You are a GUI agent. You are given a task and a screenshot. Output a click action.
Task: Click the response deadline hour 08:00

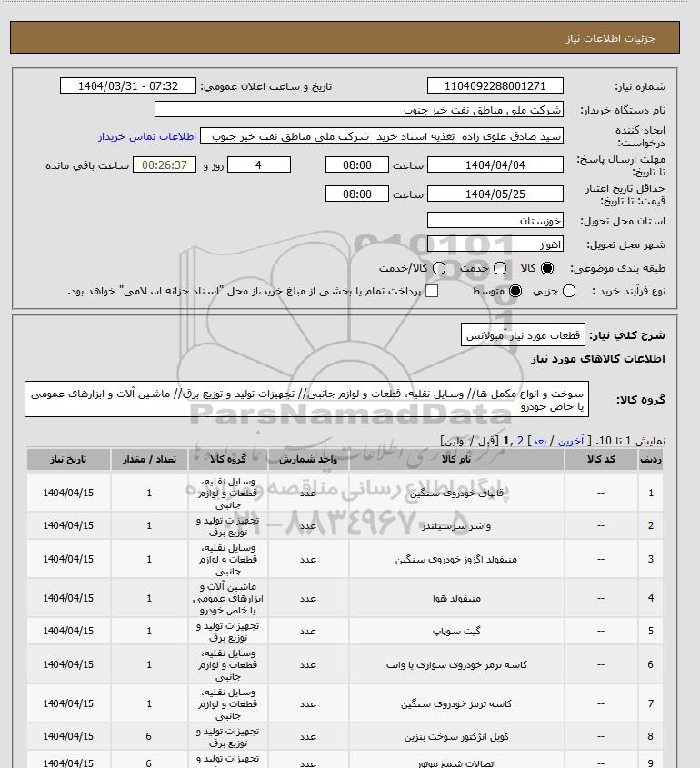pos(357,165)
